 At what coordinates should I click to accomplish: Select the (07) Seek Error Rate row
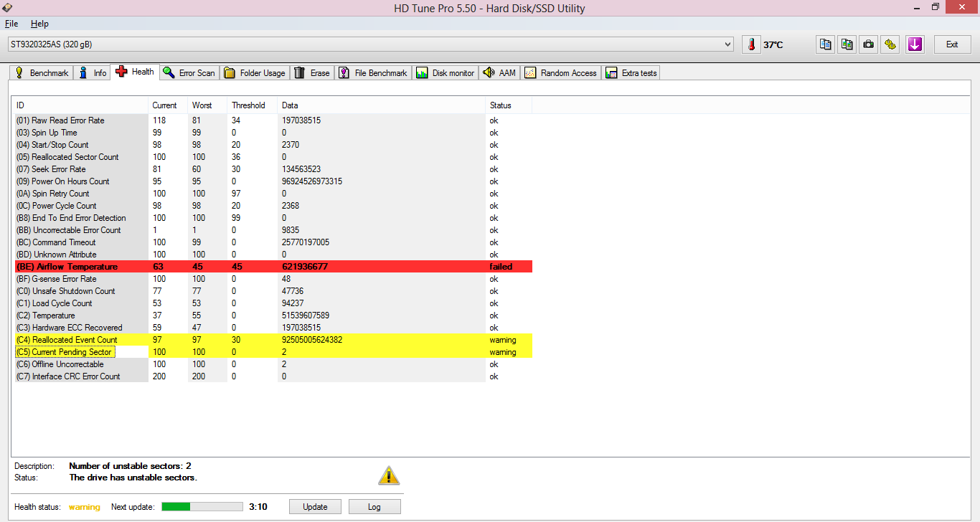tap(273, 169)
